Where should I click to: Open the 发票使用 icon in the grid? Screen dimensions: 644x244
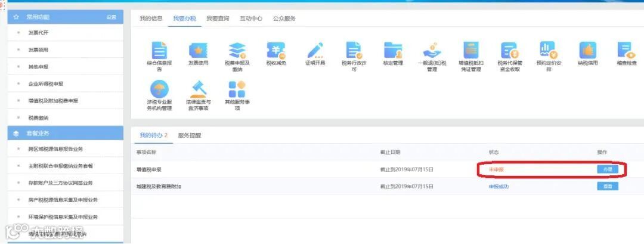(x=199, y=51)
